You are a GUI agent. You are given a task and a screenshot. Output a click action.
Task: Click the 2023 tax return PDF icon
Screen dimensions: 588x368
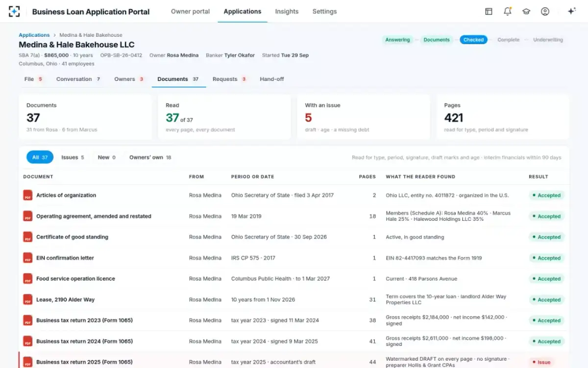[28, 320]
